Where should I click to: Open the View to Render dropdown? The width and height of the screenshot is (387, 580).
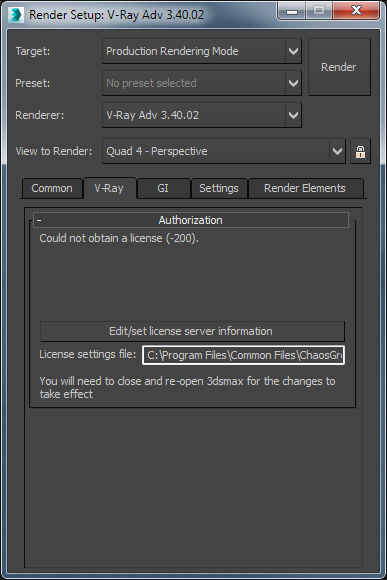pyautogui.click(x=224, y=151)
